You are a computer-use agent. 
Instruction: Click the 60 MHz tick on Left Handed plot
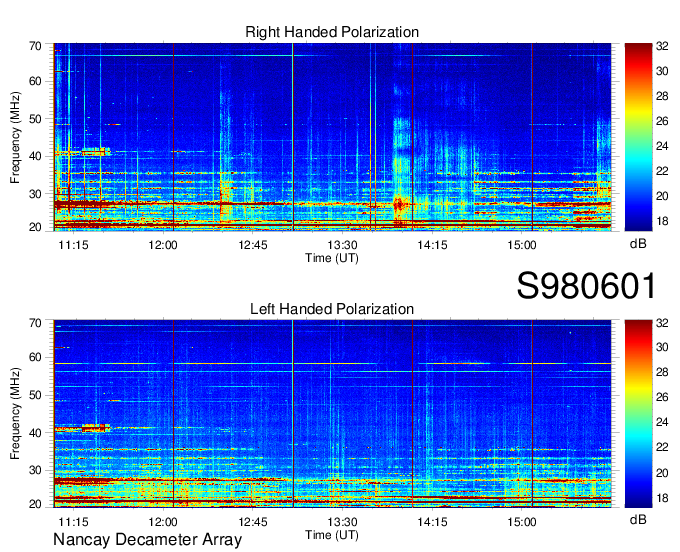click(x=35, y=358)
